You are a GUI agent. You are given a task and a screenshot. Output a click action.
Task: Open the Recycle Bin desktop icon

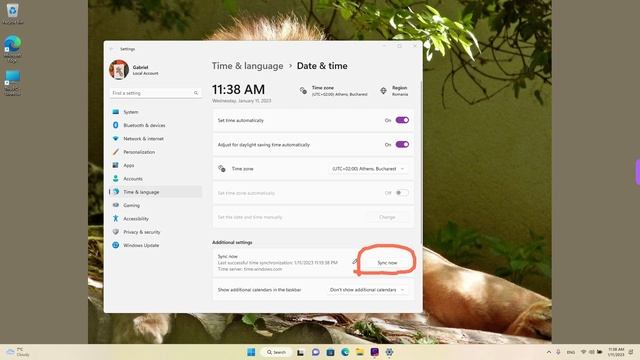(x=12, y=13)
